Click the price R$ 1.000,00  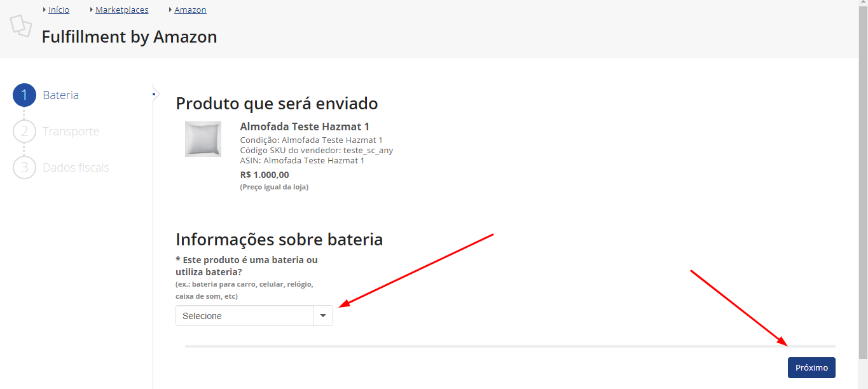[265, 175]
